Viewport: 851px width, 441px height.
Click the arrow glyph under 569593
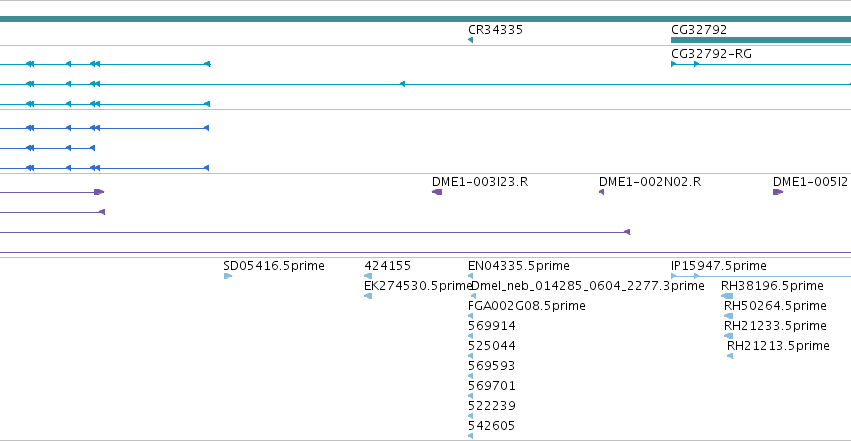[471, 376]
